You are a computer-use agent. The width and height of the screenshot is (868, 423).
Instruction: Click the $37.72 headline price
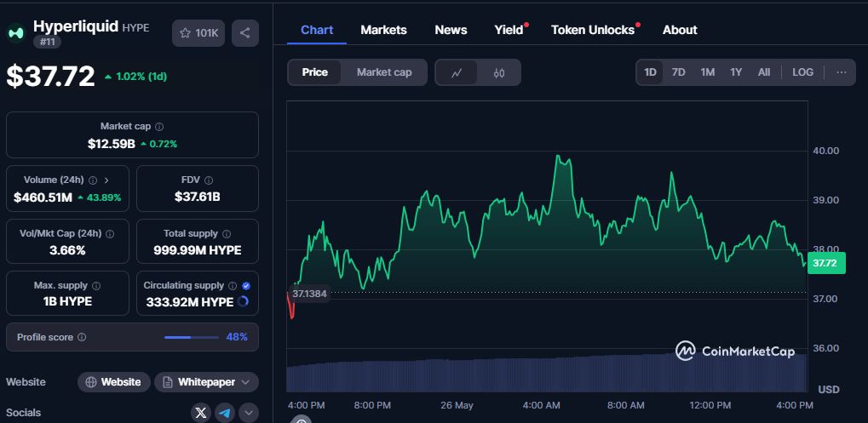[x=51, y=77]
